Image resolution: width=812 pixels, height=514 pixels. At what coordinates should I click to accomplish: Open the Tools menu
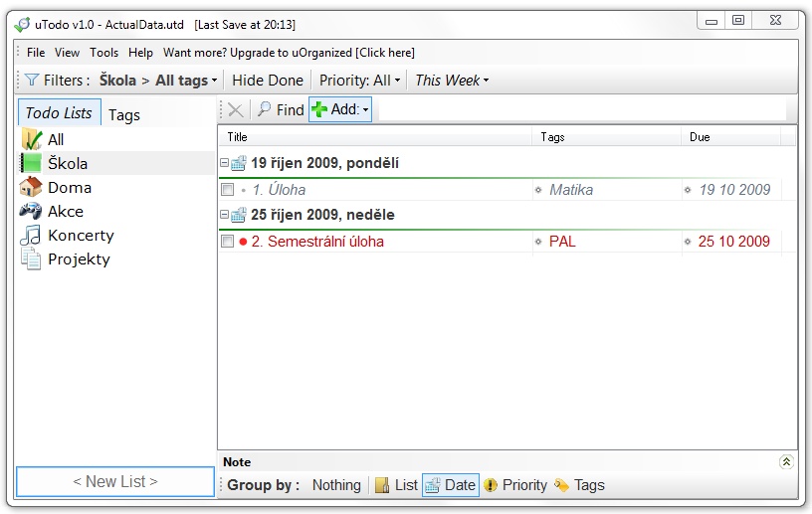coord(103,53)
